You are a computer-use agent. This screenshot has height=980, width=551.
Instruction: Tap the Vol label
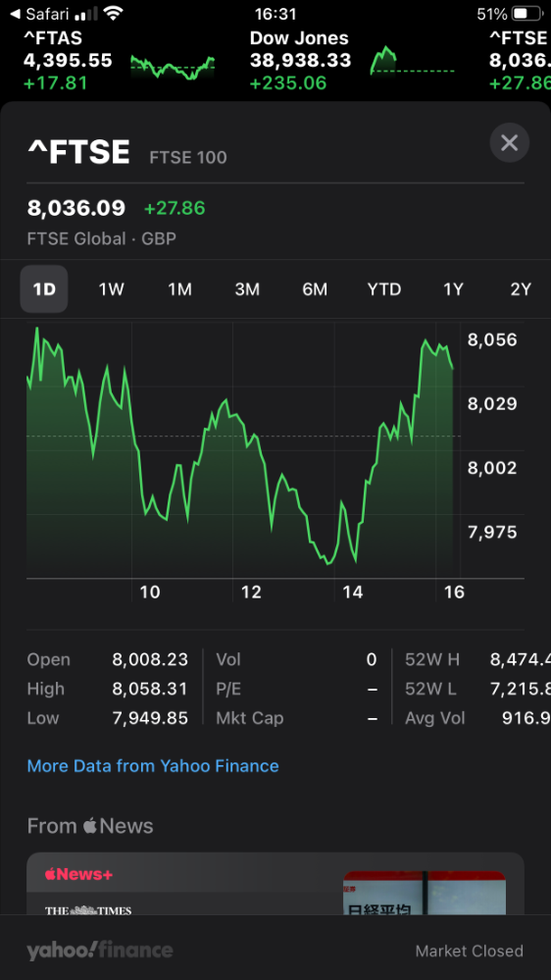click(228, 659)
